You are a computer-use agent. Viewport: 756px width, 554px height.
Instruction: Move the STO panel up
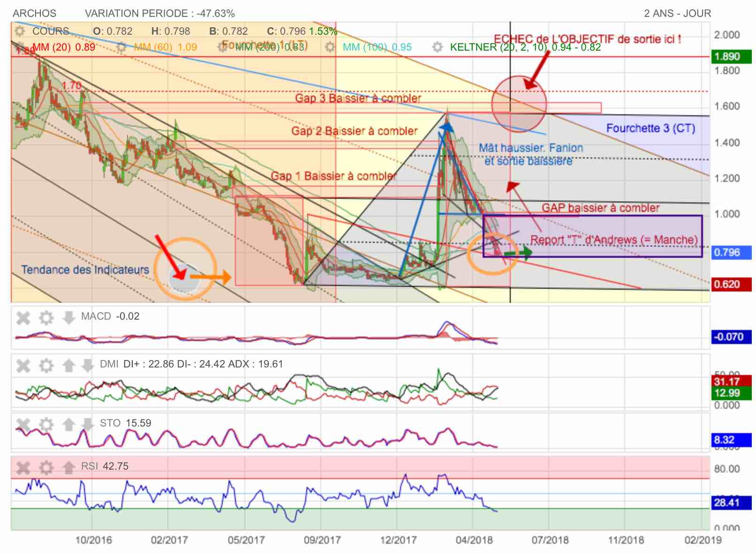point(68,424)
